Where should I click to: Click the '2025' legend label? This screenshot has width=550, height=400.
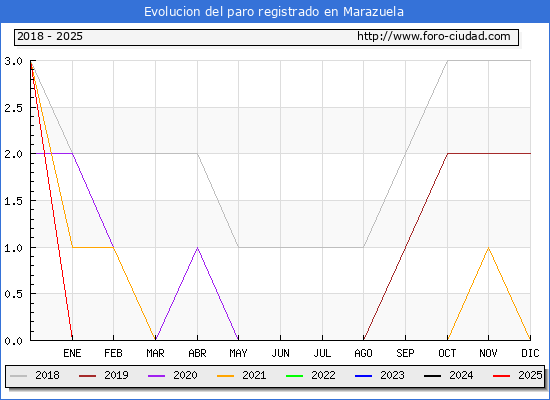pyautogui.click(x=530, y=375)
